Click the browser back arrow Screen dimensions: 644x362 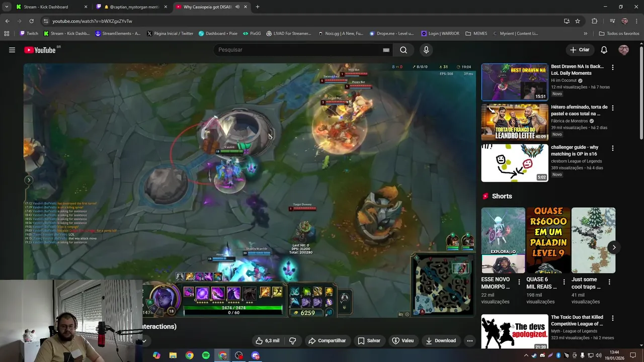(7, 21)
